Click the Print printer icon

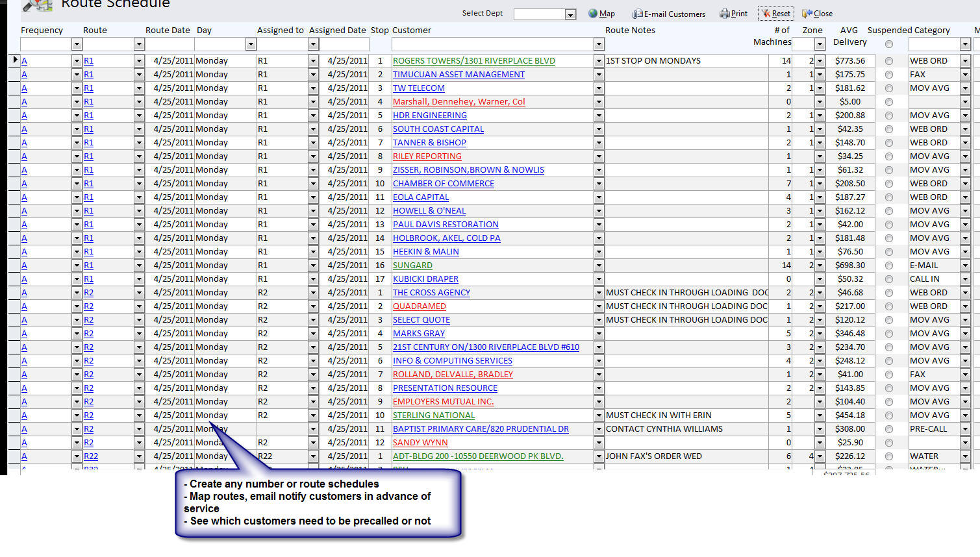[725, 13]
